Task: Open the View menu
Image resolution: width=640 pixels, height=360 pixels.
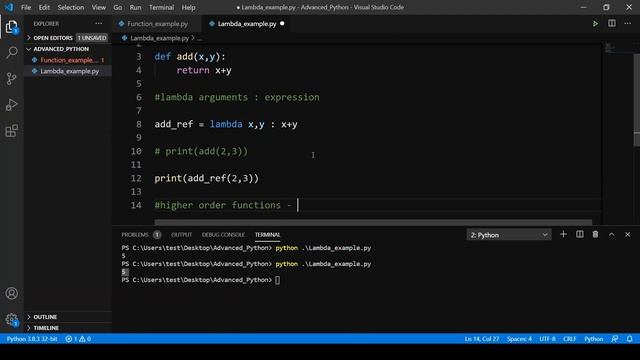Action: click(x=98, y=7)
